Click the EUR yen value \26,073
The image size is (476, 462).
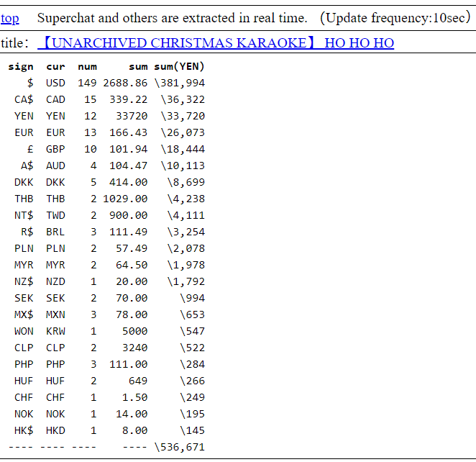click(183, 132)
